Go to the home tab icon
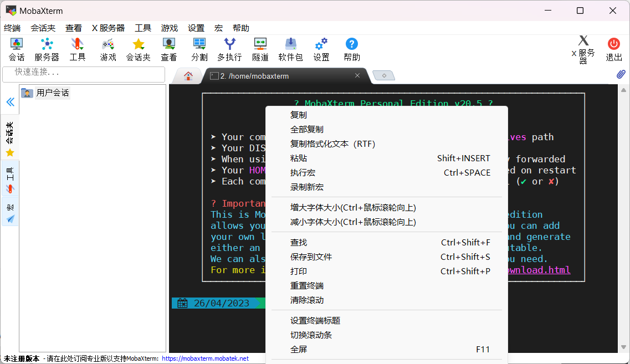Image resolution: width=630 pixels, height=364 pixels. pyautogui.click(x=188, y=76)
